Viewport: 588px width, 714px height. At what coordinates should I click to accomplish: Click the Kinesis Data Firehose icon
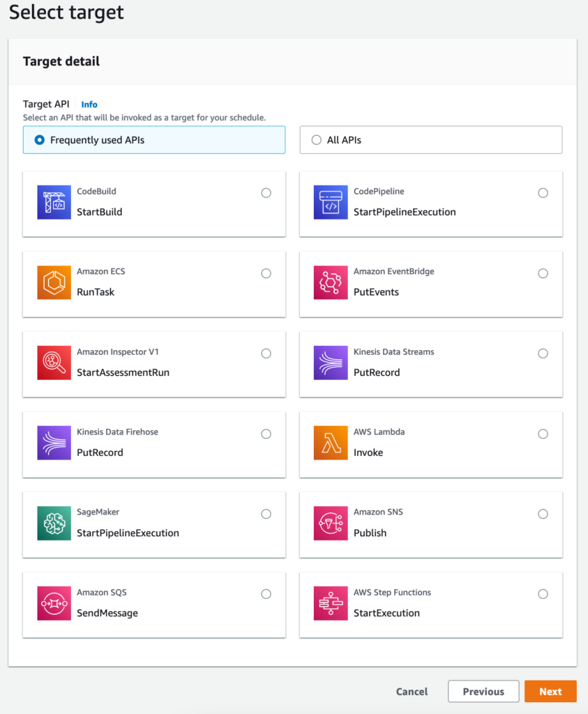tap(54, 443)
